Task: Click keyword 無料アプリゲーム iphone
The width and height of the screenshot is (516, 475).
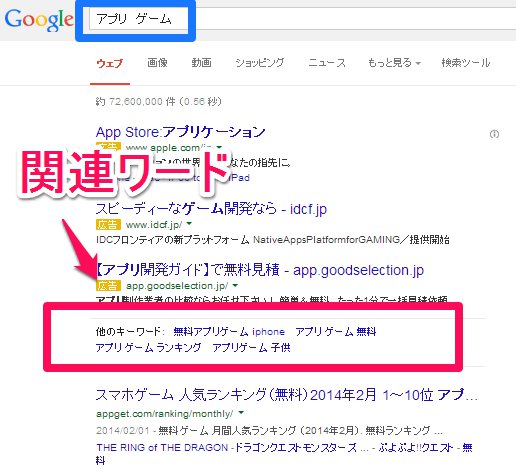Action: pyautogui.click(x=229, y=332)
